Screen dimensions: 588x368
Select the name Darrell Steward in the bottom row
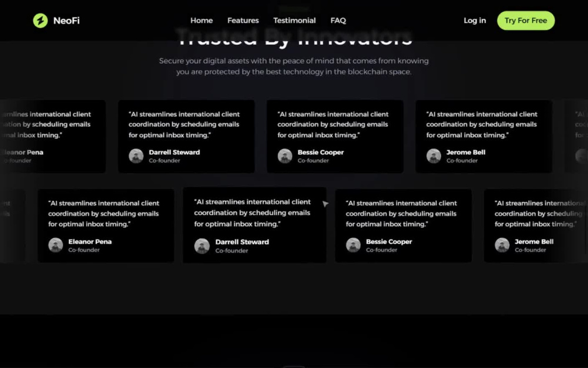click(x=242, y=242)
